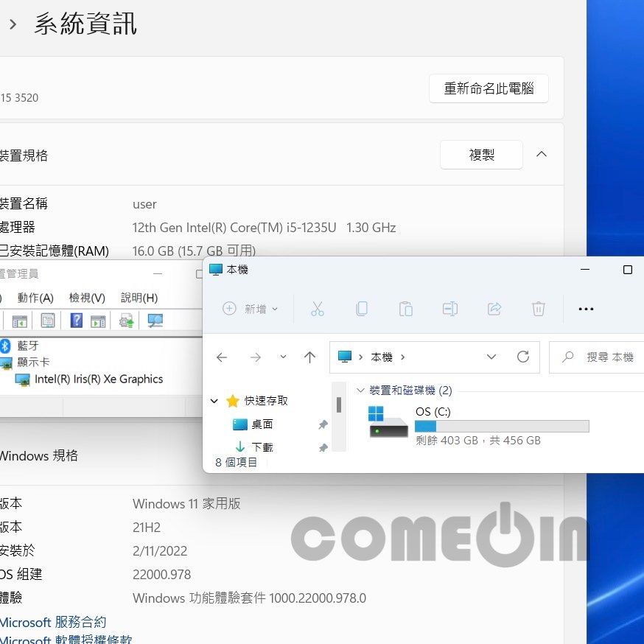The width and height of the screenshot is (644, 644).
Task: Select Intel(R) Iris(R) Xe Graphics device
Action: [99, 379]
